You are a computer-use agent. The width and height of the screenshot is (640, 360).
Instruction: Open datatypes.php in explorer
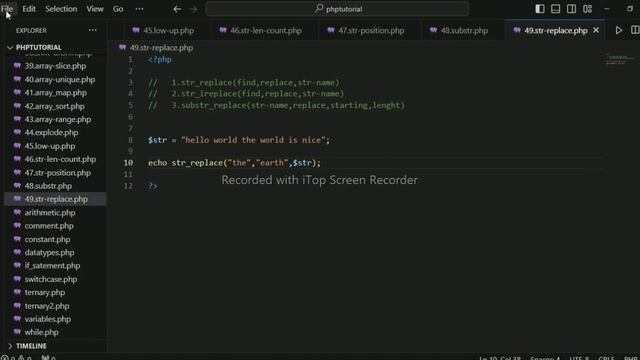pos(49,252)
